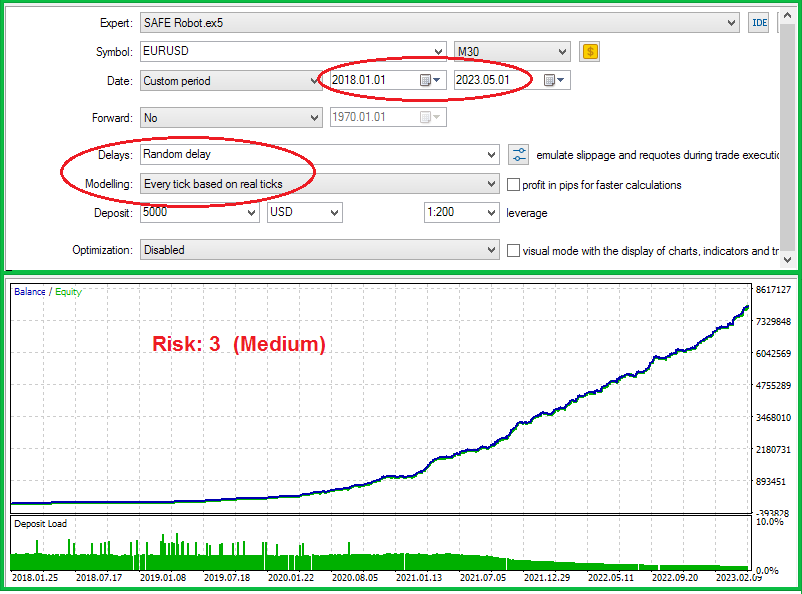
Task: Open the Delays dropdown showing Random delay
Action: 490,155
